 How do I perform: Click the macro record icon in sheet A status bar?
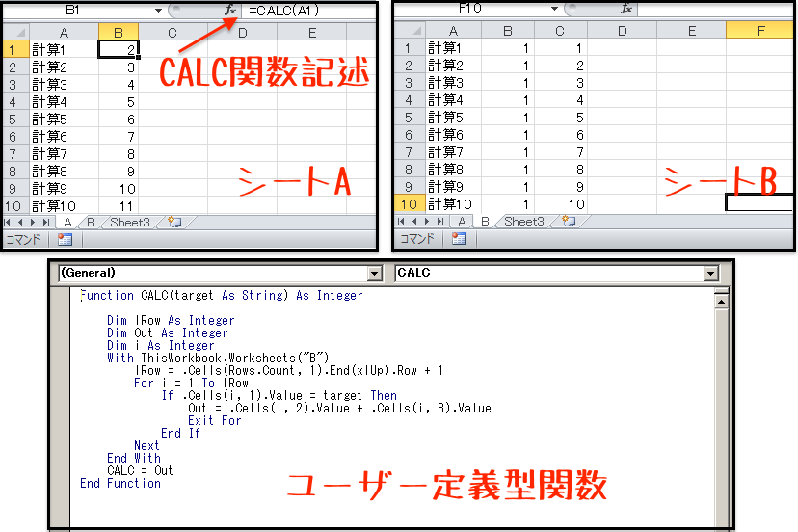(65, 239)
